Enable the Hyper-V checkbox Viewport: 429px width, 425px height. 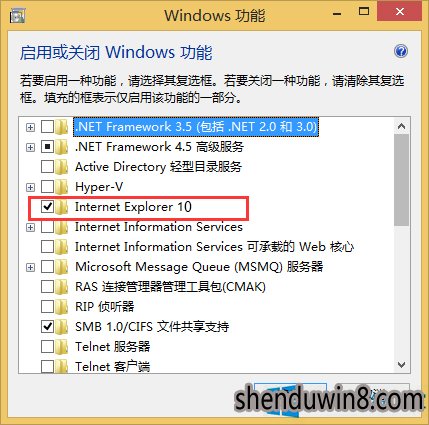(x=47, y=187)
